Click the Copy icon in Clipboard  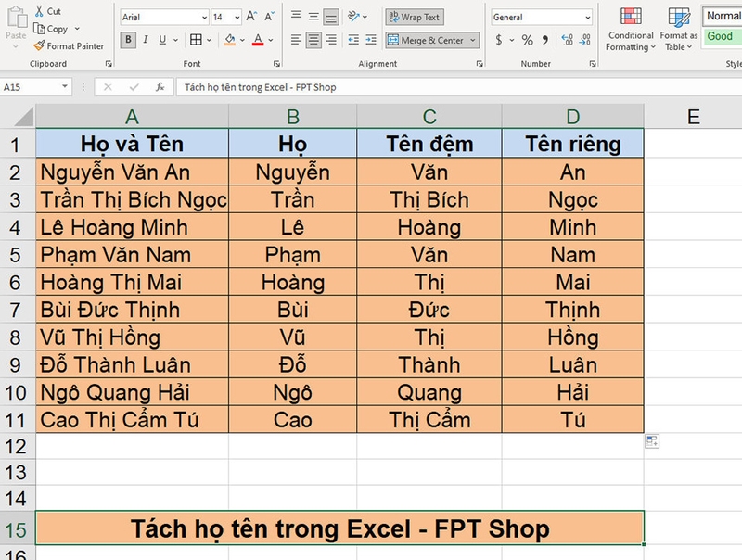(x=39, y=29)
